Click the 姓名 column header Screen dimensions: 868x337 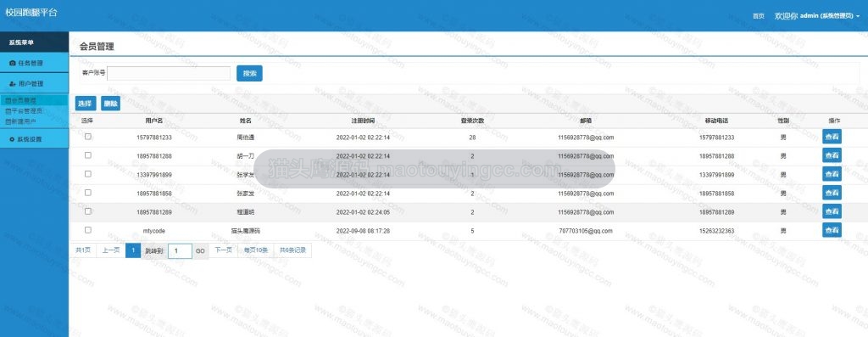[246, 121]
